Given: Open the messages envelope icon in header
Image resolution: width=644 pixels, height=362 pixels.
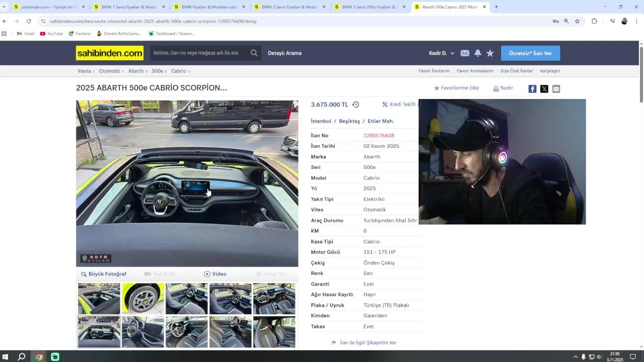Looking at the screenshot, I should pos(465,53).
